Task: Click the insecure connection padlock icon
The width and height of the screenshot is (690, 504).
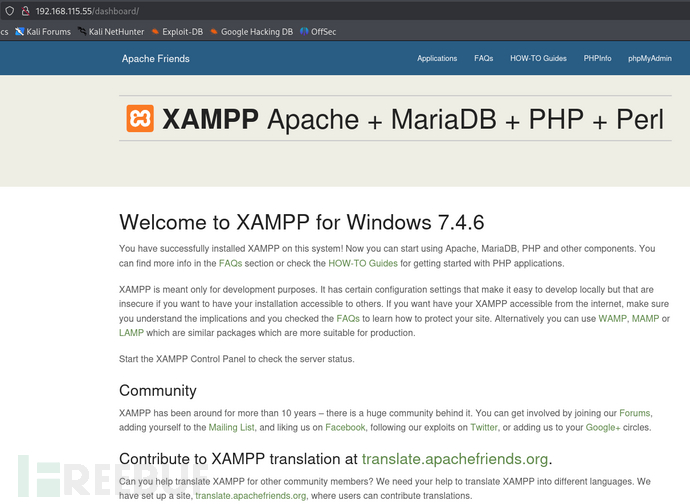Action: click(x=26, y=11)
